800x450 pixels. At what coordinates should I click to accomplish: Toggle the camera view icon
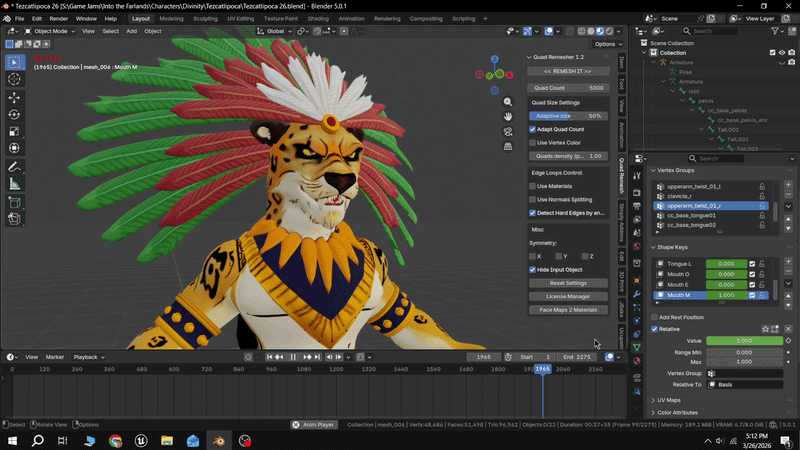(508, 132)
